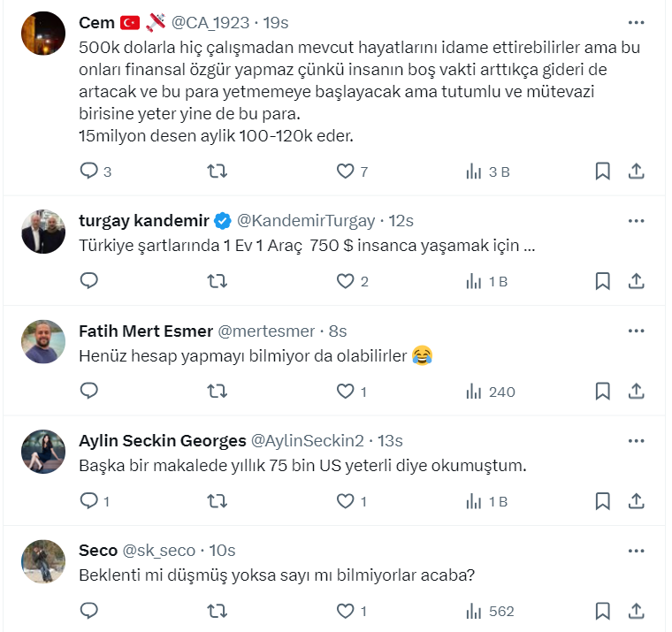Share Seco's tweet

tap(636, 611)
